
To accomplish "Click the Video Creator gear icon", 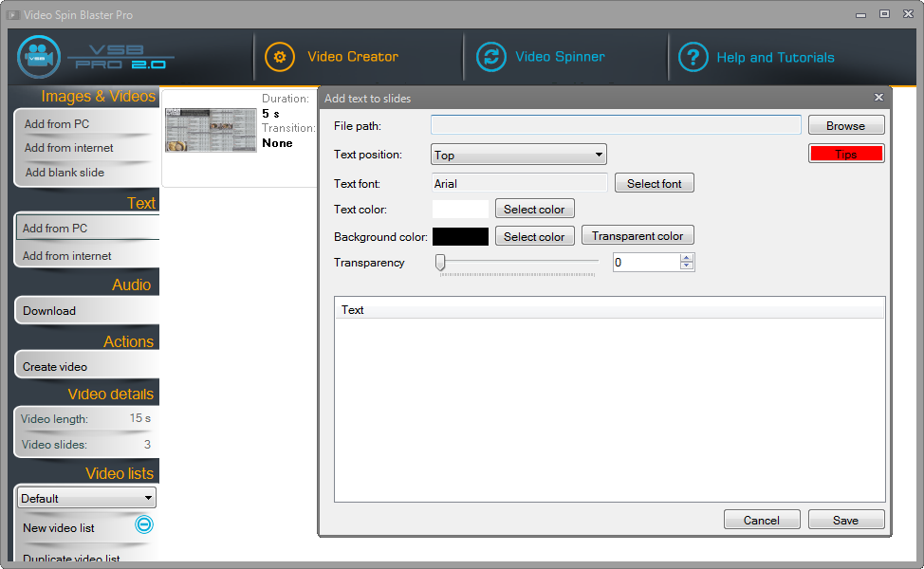I will pos(280,57).
